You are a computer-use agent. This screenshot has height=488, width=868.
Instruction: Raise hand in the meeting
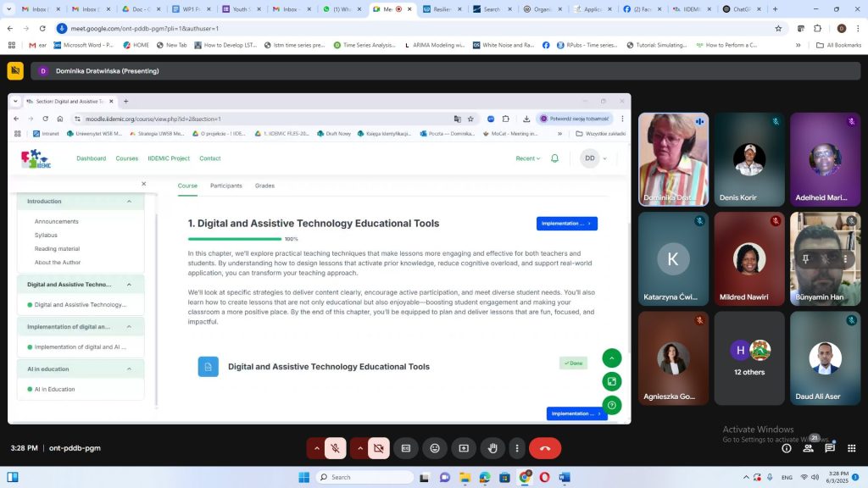click(492, 448)
